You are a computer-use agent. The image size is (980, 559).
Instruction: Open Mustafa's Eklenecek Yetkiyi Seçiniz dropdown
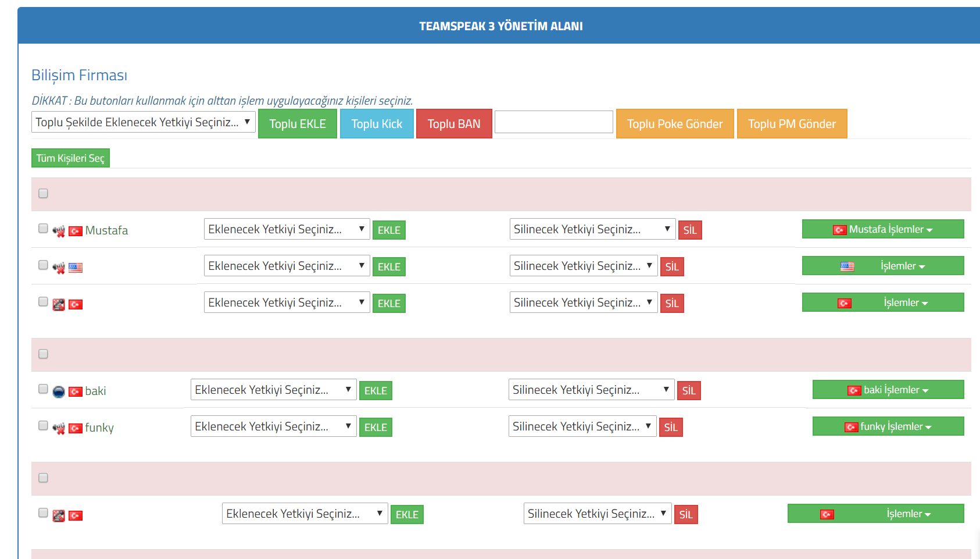pos(287,229)
